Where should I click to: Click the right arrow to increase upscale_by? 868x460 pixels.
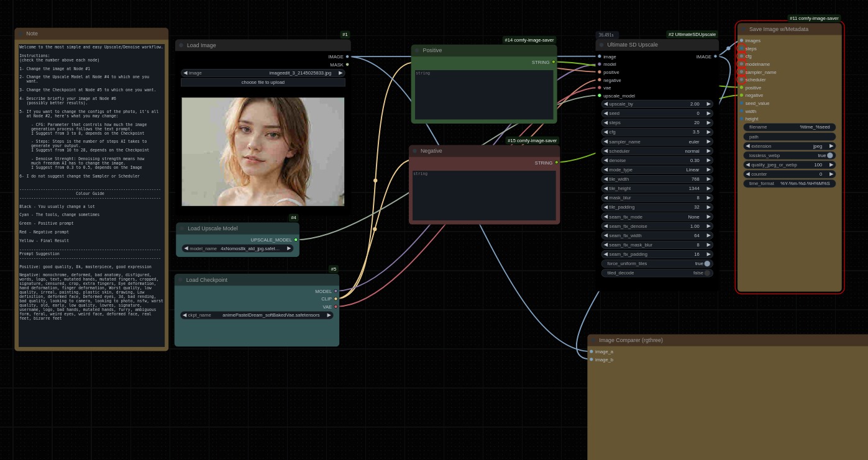pos(708,104)
